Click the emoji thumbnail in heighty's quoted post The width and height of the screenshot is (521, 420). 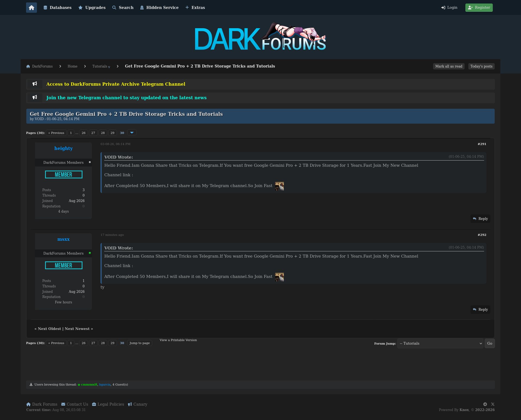coord(279,186)
